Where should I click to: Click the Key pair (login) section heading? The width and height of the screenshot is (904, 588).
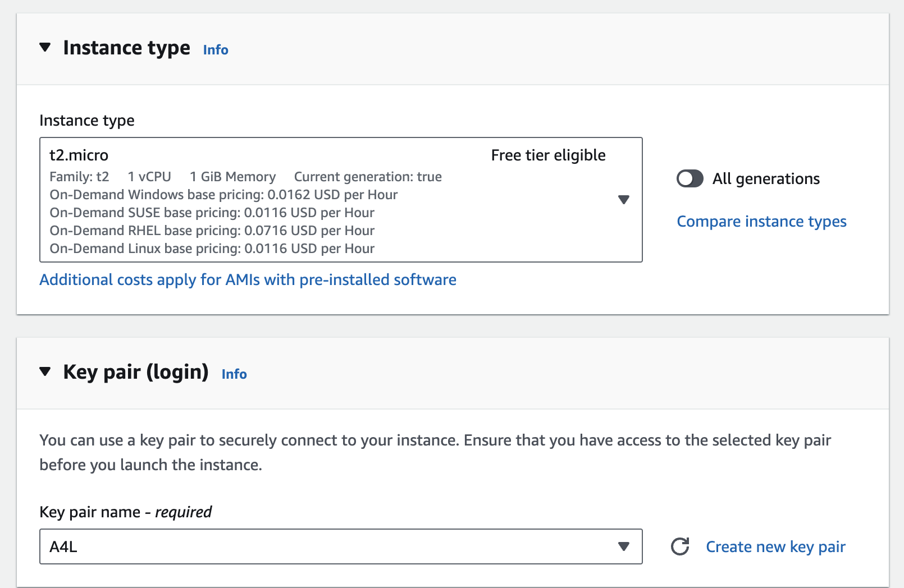136,372
